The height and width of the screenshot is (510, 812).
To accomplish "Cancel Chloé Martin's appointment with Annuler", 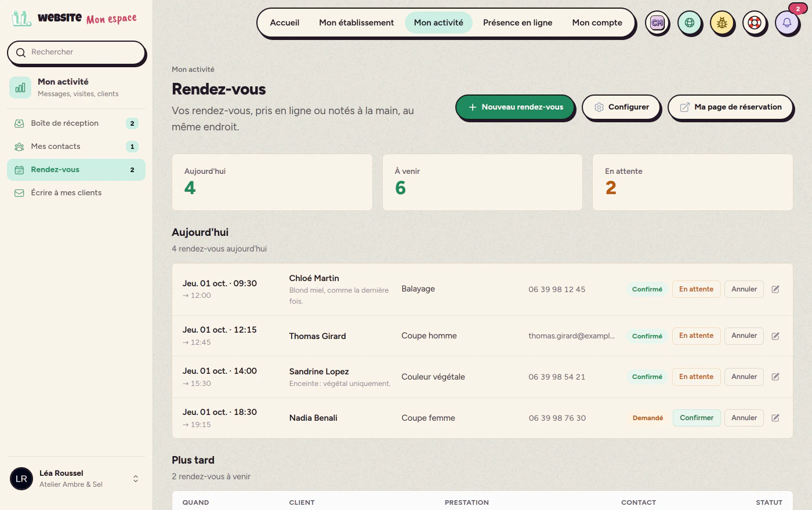I will [x=744, y=289].
